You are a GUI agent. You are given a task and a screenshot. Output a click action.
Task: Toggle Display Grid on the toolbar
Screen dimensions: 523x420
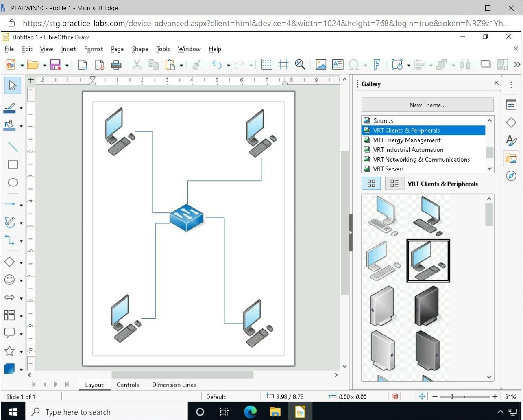click(267, 65)
